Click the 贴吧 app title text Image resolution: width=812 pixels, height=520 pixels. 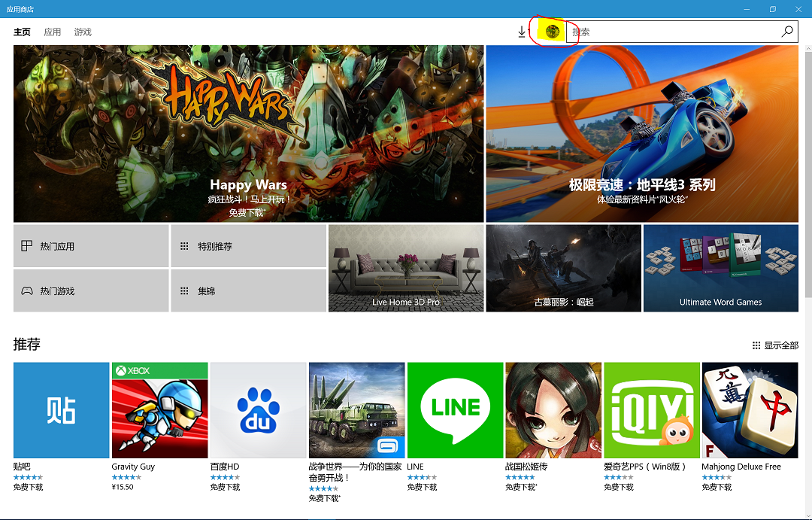(x=22, y=467)
